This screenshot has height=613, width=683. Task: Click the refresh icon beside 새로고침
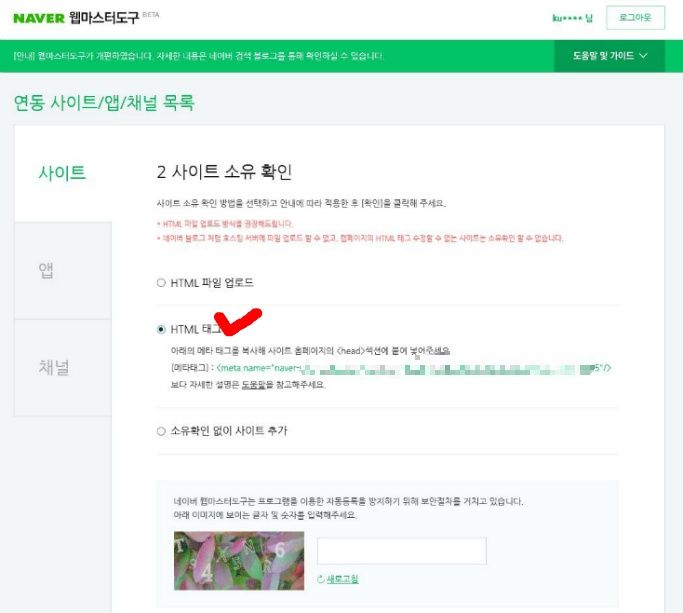[321, 579]
